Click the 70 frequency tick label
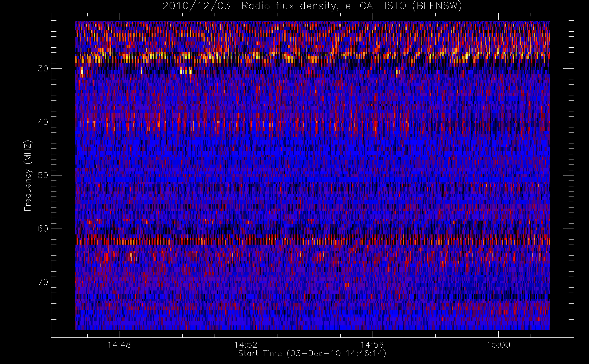This screenshot has height=364, width=589. coord(43,282)
